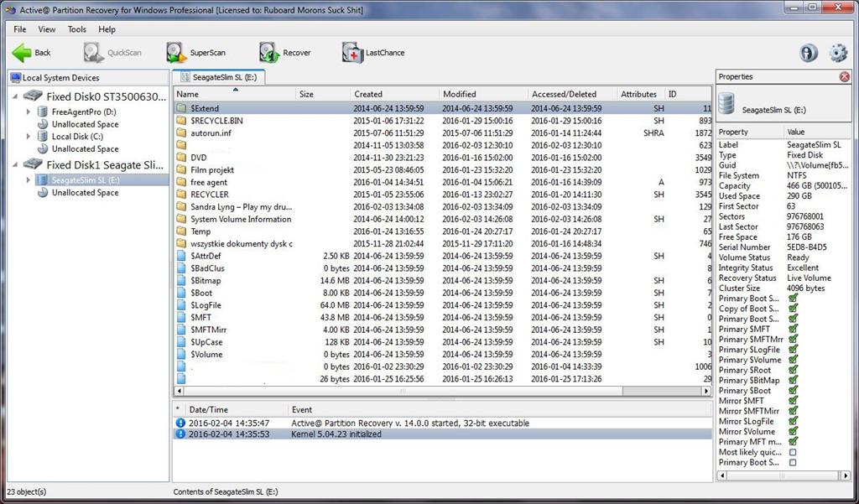This screenshot has height=504, width=859.
Task: Click the $Bitmap file icon
Action: pos(181,280)
